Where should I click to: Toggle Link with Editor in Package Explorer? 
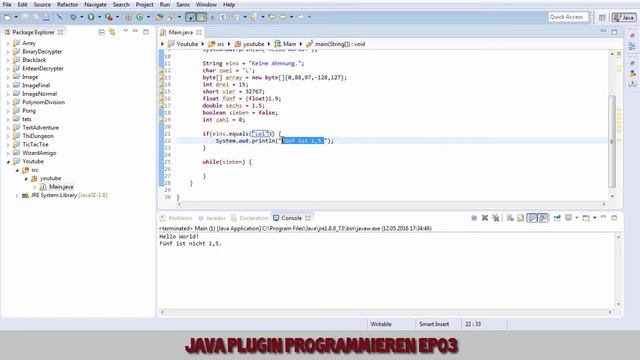pyautogui.click(x=112, y=32)
